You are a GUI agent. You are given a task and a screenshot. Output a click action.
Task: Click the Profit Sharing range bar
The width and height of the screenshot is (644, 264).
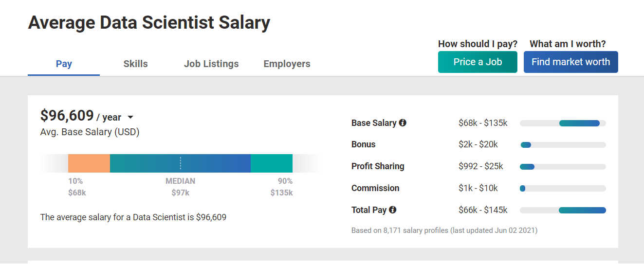tap(563, 167)
